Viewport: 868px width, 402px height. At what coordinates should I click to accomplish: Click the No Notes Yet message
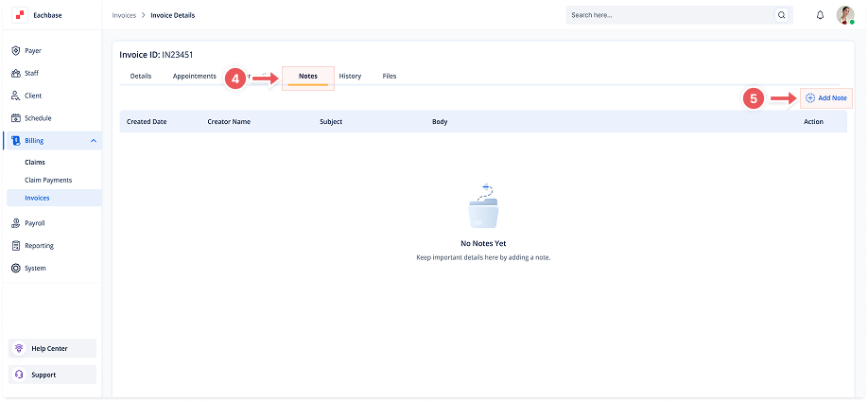coord(483,243)
